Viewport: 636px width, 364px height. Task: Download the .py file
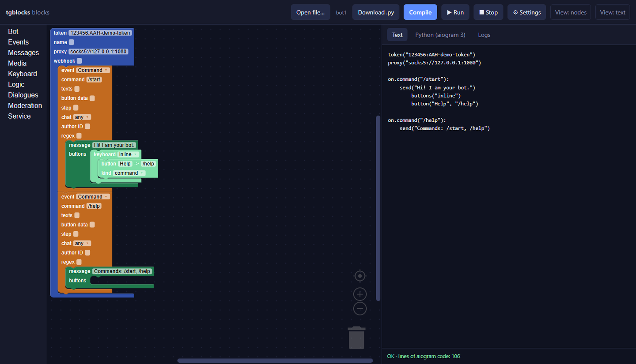tap(376, 12)
